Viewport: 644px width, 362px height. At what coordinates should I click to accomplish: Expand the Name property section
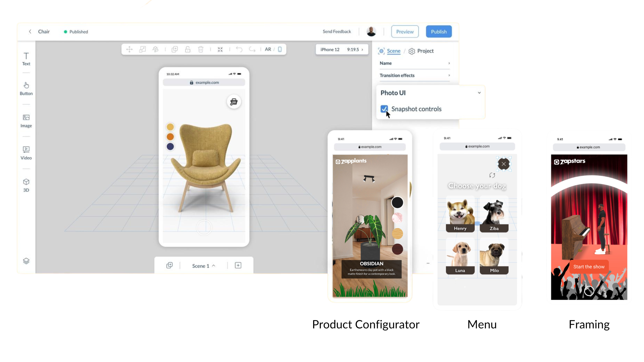click(x=449, y=63)
